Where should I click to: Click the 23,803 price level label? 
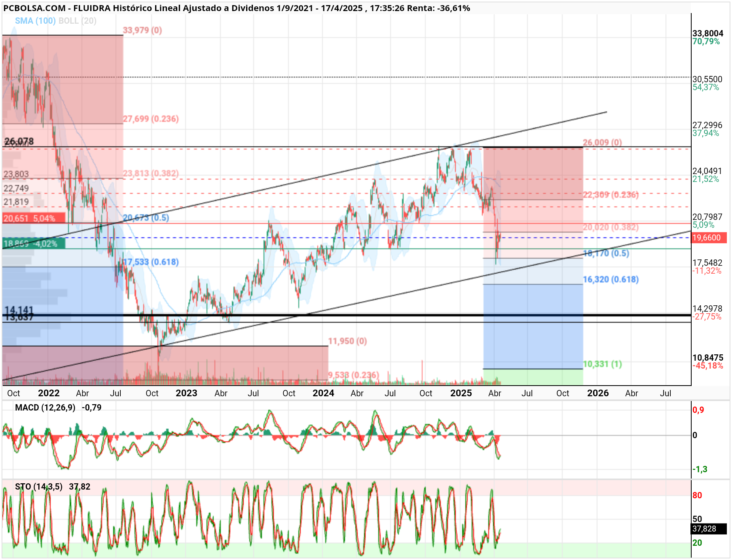point(16,174)
